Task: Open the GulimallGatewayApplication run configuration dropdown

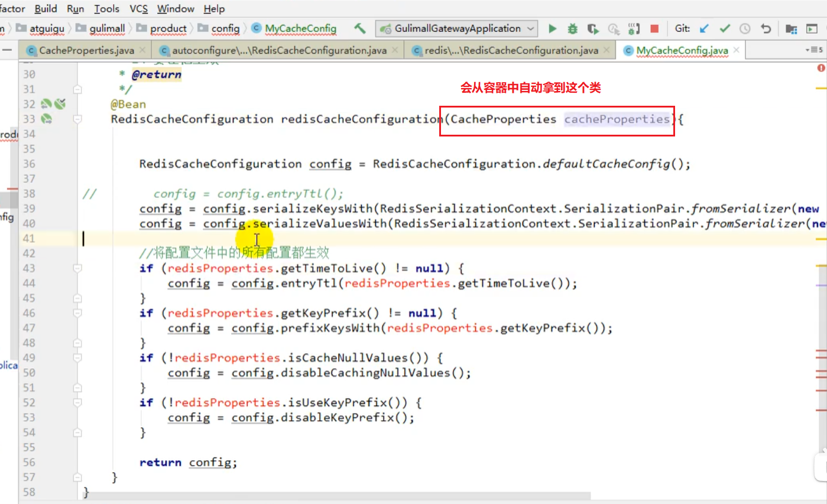Action: click(458, 28)
